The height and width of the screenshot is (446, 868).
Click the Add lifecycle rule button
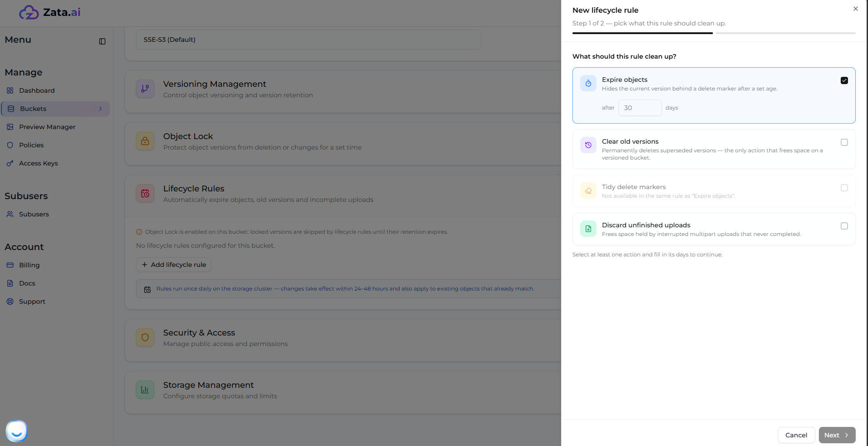(174, 265)
